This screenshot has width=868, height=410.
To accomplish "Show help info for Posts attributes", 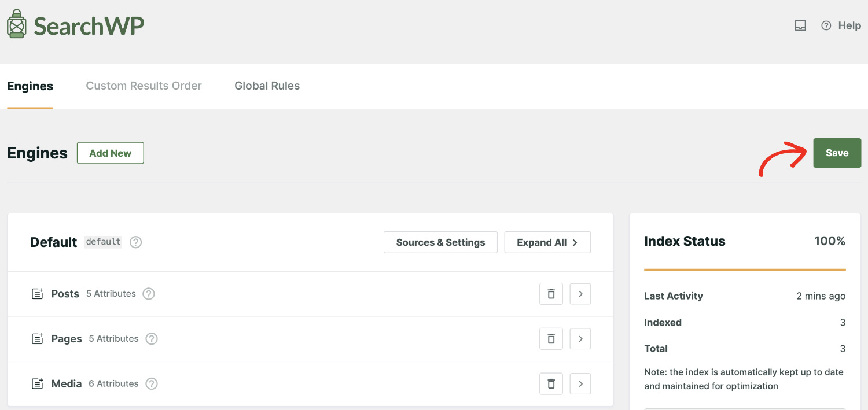I will pyautogui.click(x=148, y=294).
